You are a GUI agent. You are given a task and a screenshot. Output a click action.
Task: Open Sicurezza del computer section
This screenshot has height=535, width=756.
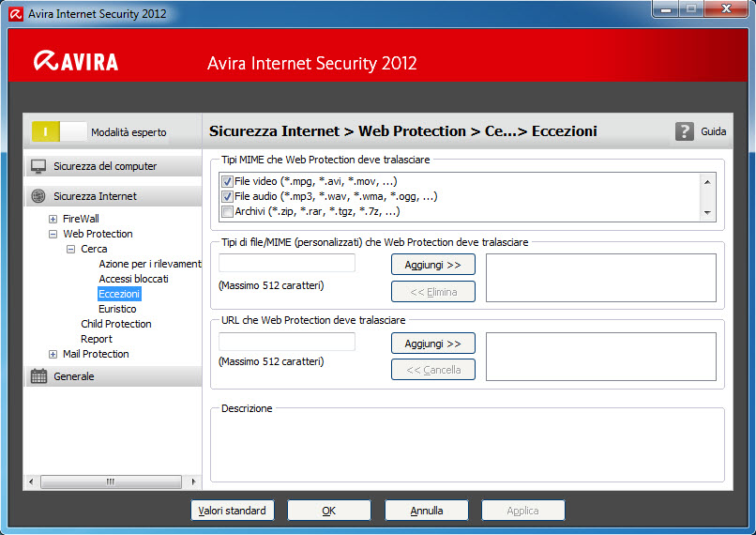[x=113, y=166]
